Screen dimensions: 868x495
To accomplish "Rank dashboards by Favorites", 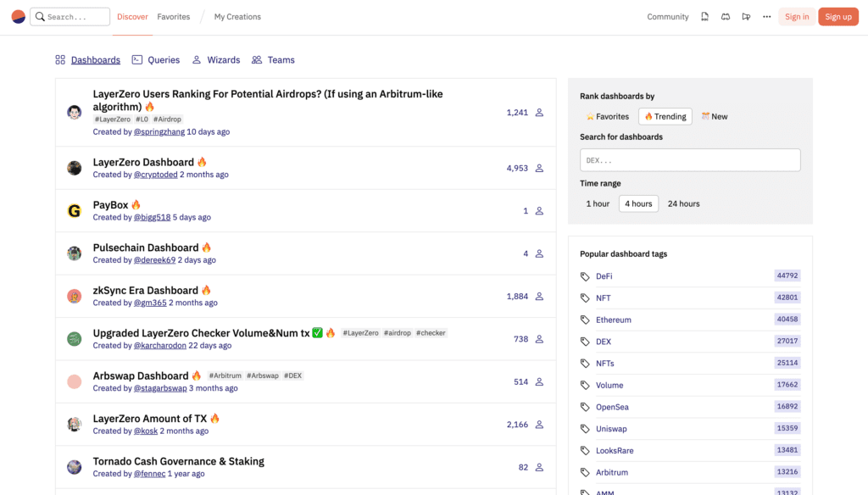I will pos(607,116).
